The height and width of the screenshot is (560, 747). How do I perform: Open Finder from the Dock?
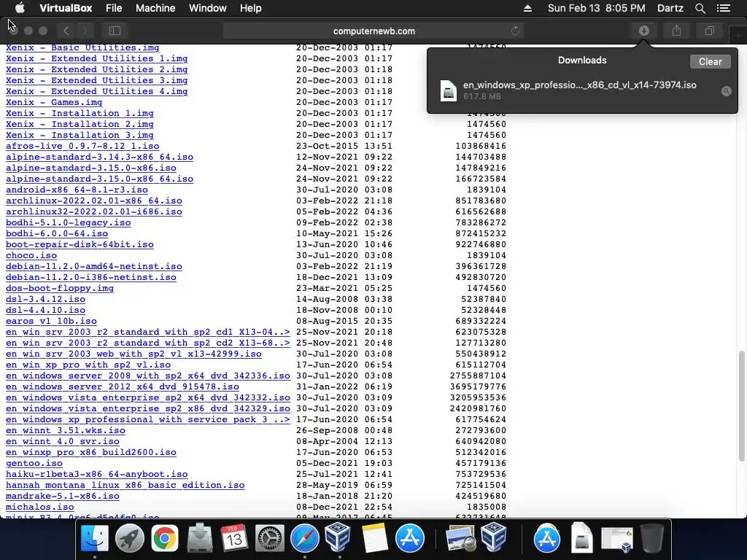point(95,539)
